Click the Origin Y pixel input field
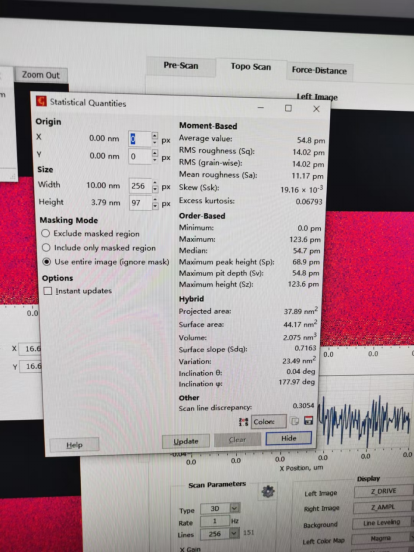 140,156
